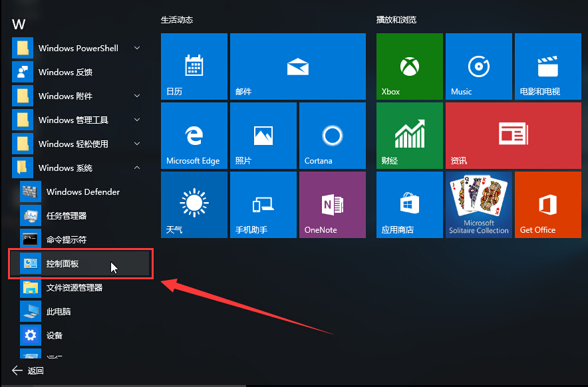The image size is (588, 387).
Task: Expand the Windows PowerShell folder chevron
Action: (137, 48)
